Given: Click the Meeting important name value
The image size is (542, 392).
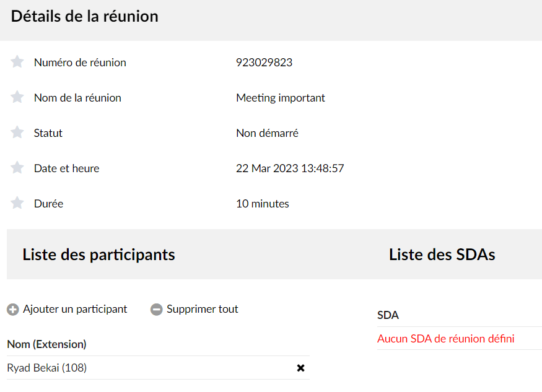Looking at the screenshot, I should 281,98.
